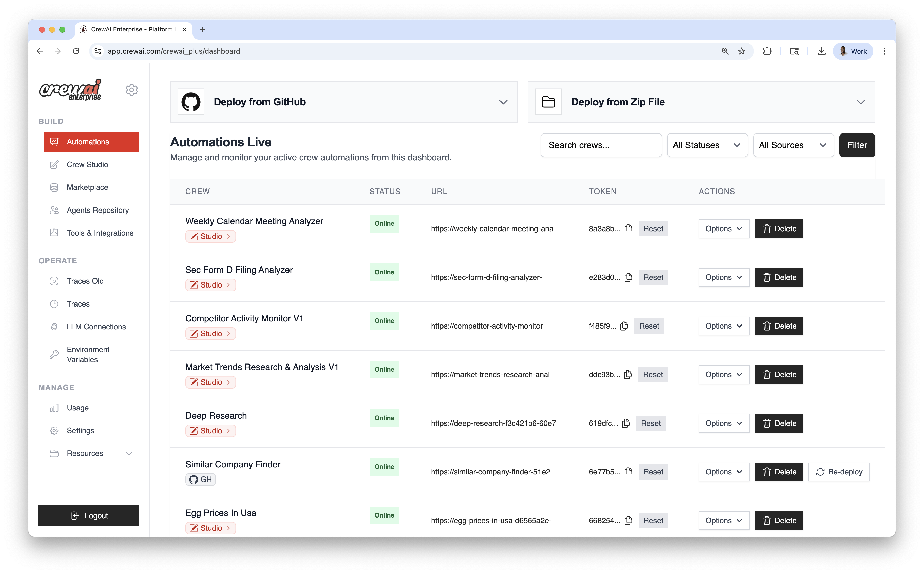Click the GitHub icon on Deploy from GitHub card

pyautogui.click(x=191, y=102)
